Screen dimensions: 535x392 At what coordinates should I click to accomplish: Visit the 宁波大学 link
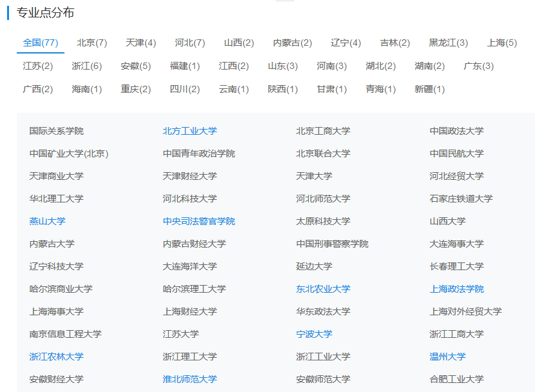point(314,334)
